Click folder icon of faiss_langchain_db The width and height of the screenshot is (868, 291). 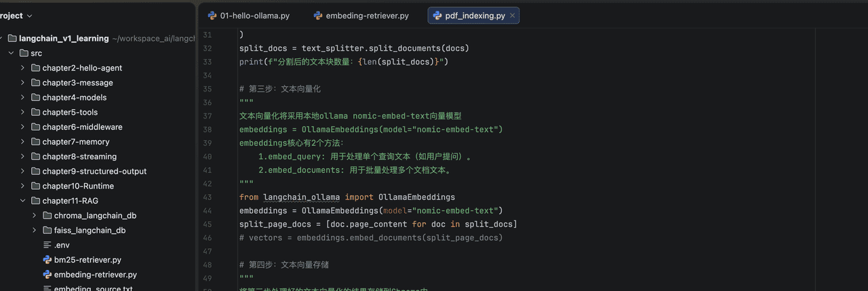47,231
